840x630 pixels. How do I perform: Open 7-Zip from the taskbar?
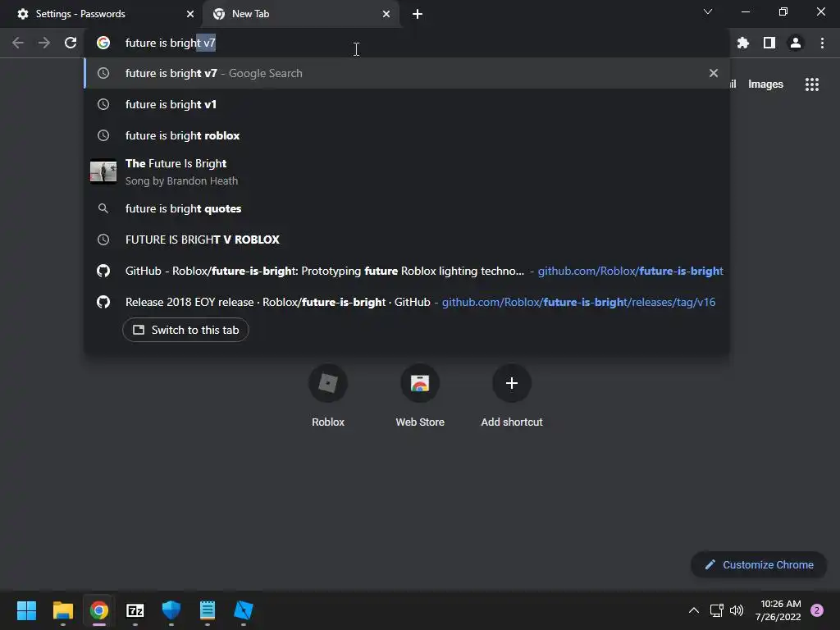[x=135, y=610]
